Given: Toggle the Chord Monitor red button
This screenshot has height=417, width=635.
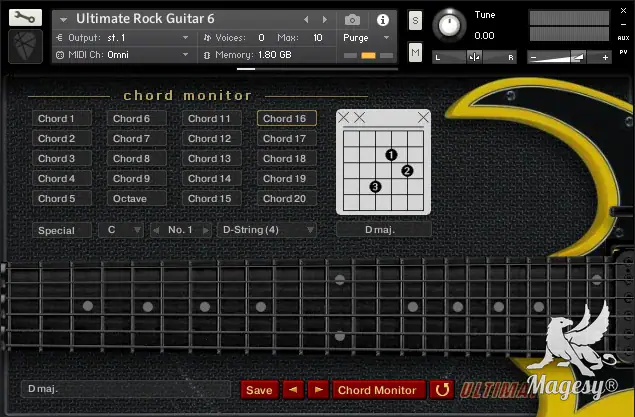Looking at the screenshot, I should coord(379,390).
